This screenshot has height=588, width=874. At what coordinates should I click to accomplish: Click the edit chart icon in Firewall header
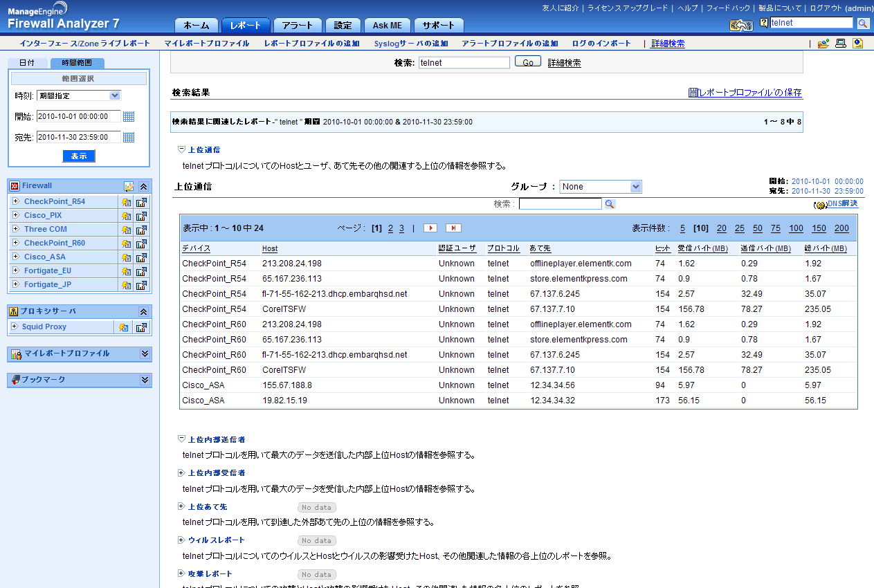point(129,186)
